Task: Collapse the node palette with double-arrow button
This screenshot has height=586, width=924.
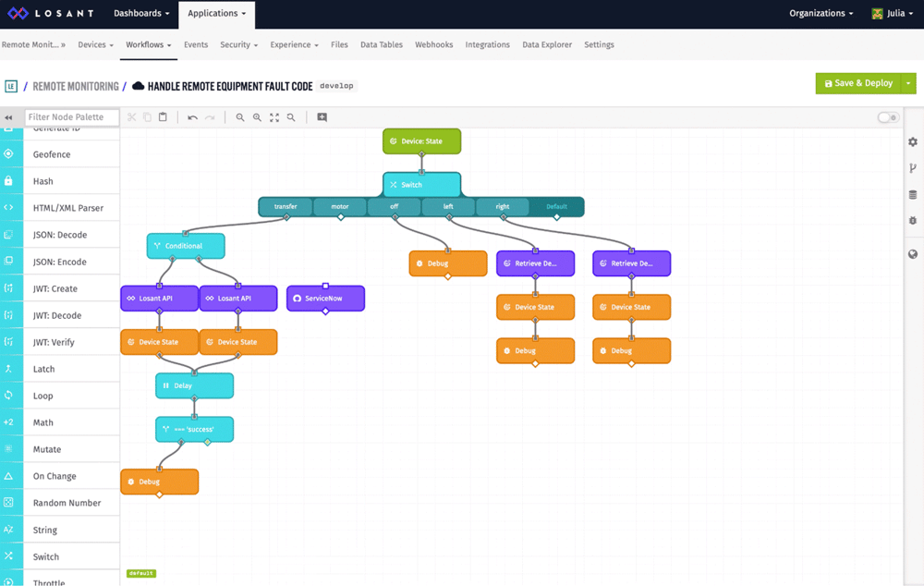Action: click(10, 117)
